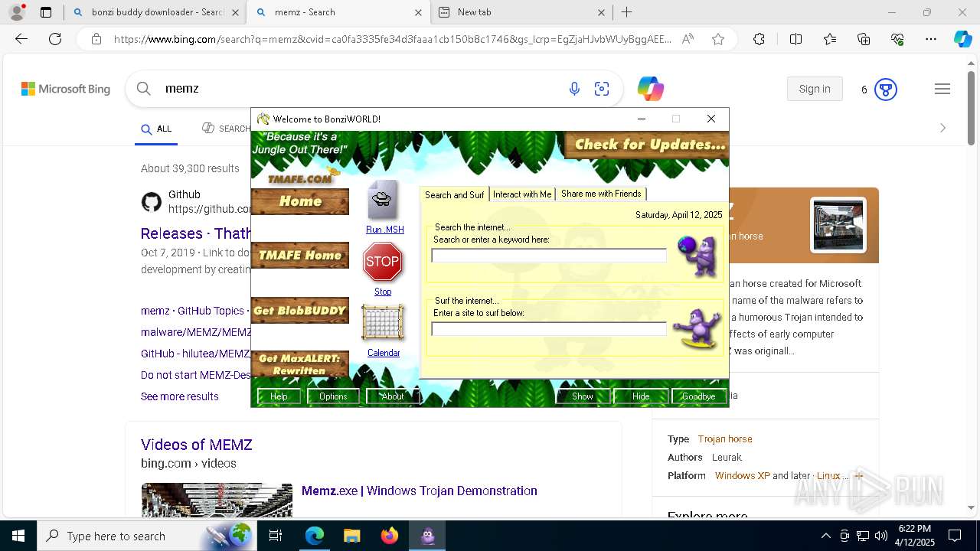Image resolution: width=980 pixels, height=551 pixels.
Task: Open MEMZ knowledge panel thumbnail image
Action: [838, 225]
